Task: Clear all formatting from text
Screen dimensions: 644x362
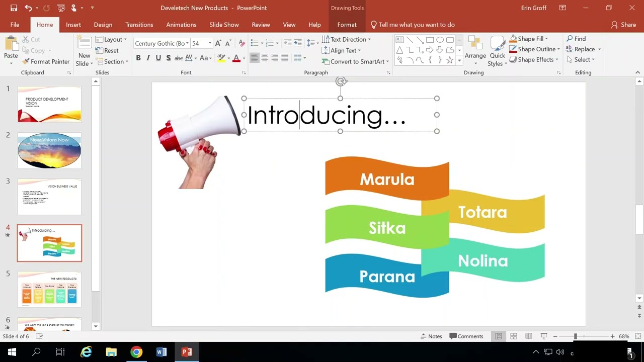Action: click(x=242, y=43)
